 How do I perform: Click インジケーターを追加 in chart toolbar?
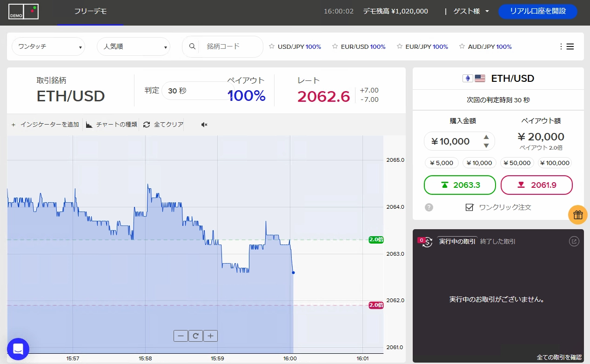pyautogui.click(x=45, y=125)
